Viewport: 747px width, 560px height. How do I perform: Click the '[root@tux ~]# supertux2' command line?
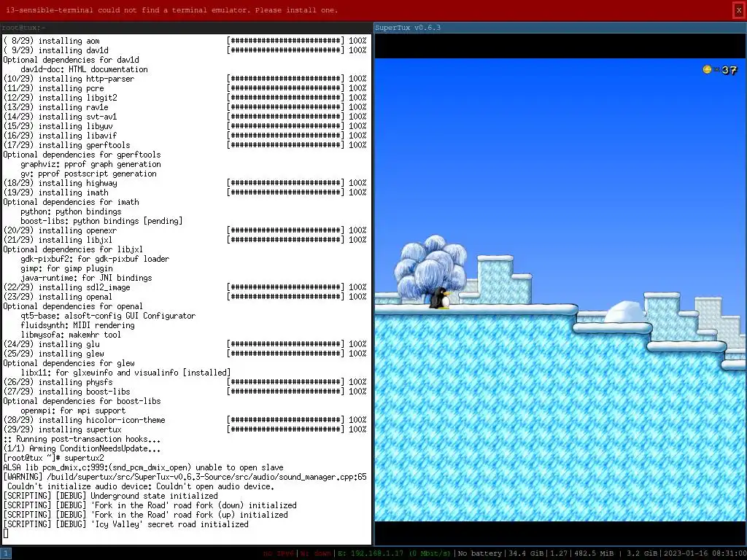(53, 458)
